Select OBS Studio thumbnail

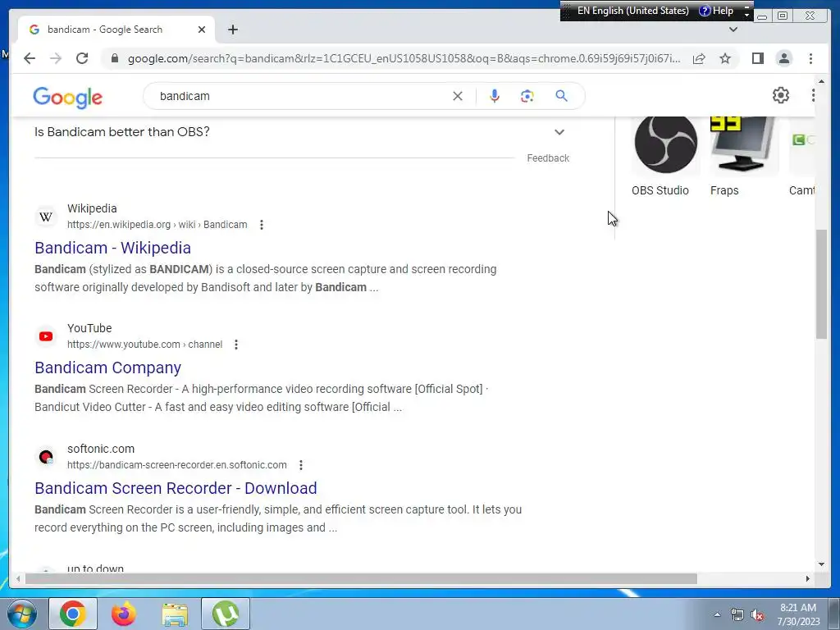click(666, 145)
